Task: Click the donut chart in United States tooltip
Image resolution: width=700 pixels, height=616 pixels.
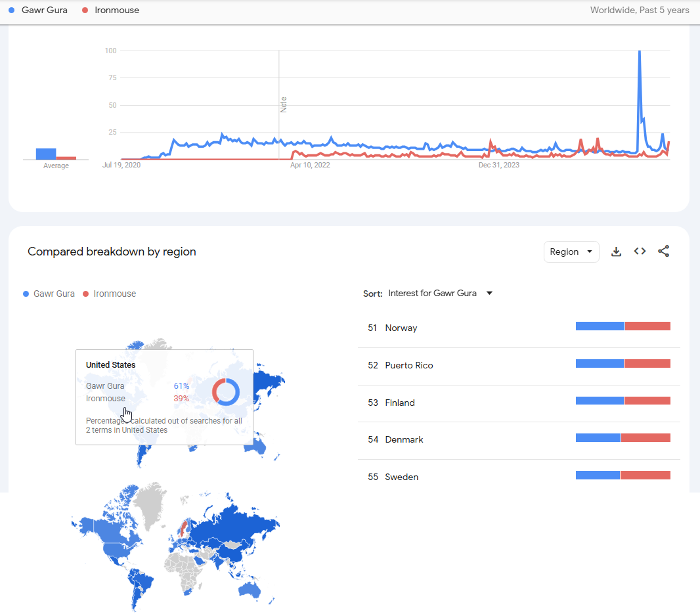Action: click(x=226, y=392)
